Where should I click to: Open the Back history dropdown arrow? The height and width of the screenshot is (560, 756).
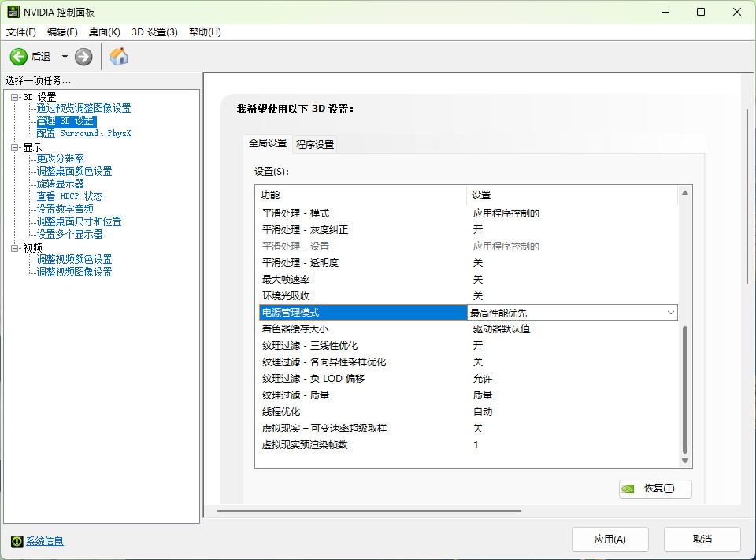tap(65, 57)
